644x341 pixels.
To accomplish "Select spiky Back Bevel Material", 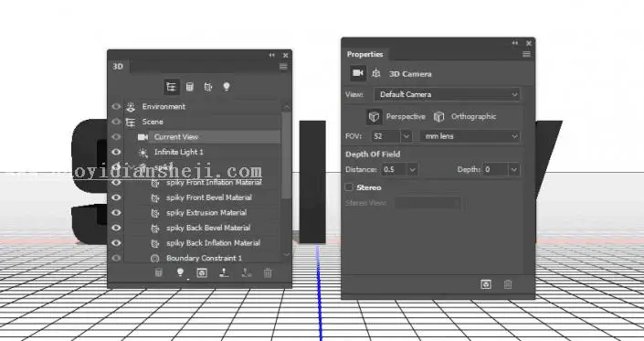I will (203, 228).
